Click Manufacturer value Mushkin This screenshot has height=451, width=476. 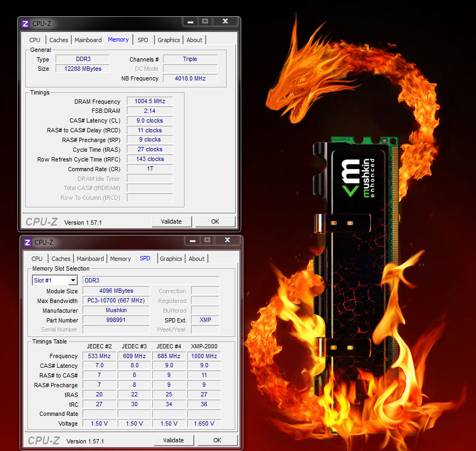[116, 310]
